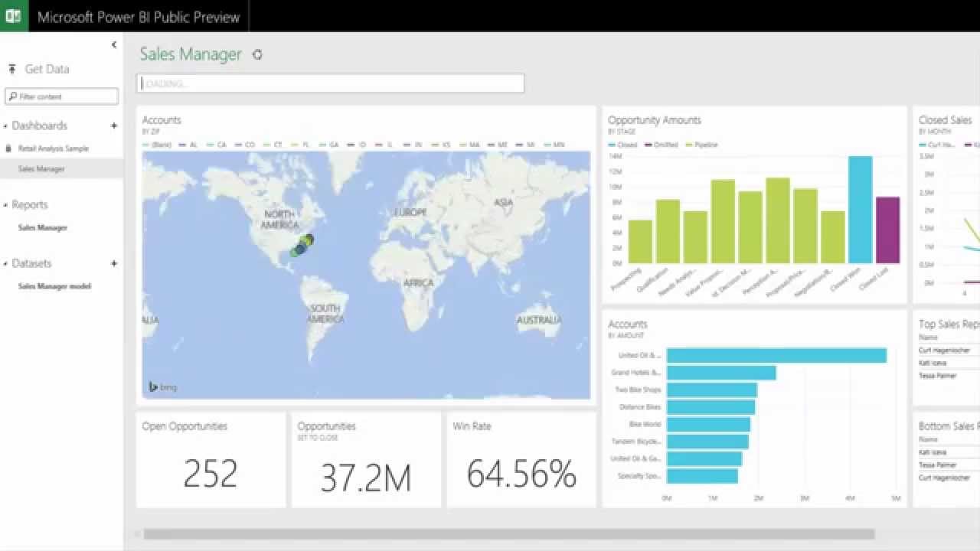The image size is (980, 551).
Task: Collapse the Reports section
Action: [x=5, y=205]
